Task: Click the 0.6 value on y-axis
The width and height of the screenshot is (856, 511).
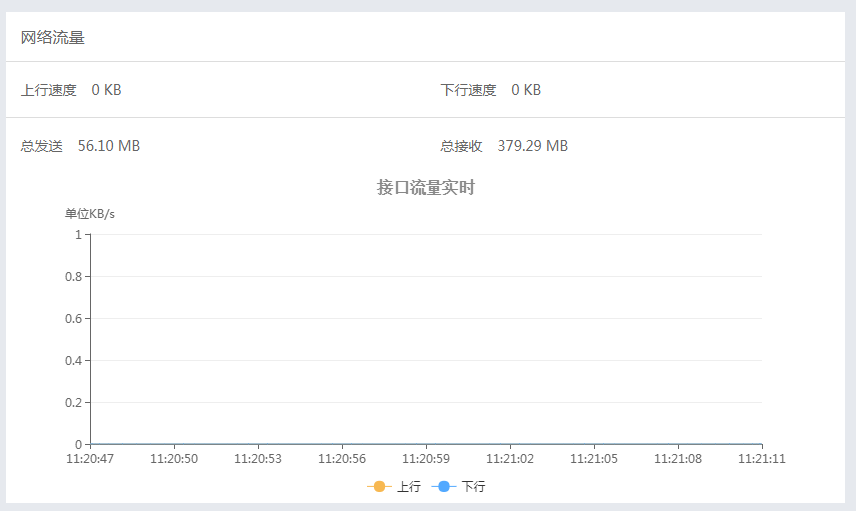Action: (73, 319)
